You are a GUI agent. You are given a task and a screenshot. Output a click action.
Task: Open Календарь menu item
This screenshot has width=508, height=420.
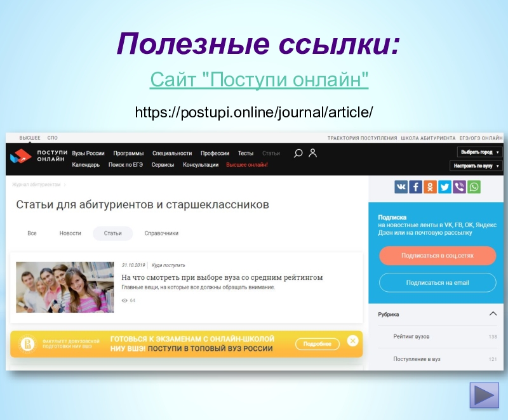click(86, 165)
